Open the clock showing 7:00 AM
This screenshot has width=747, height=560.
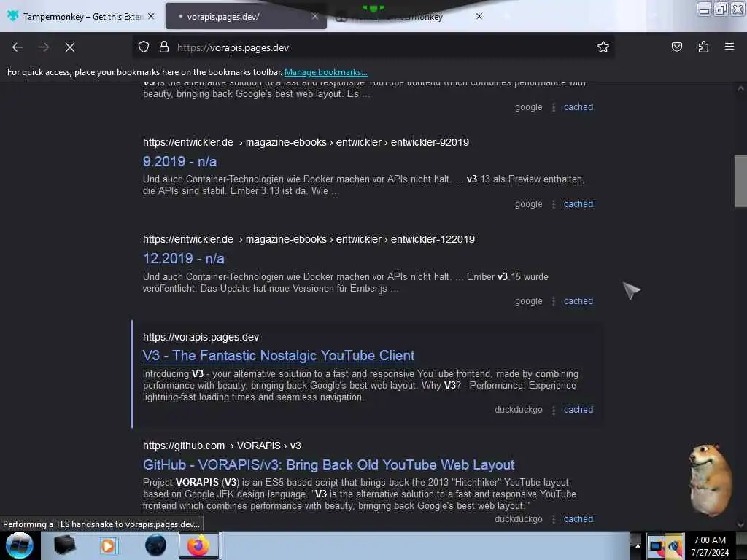(x=710, y=546)
